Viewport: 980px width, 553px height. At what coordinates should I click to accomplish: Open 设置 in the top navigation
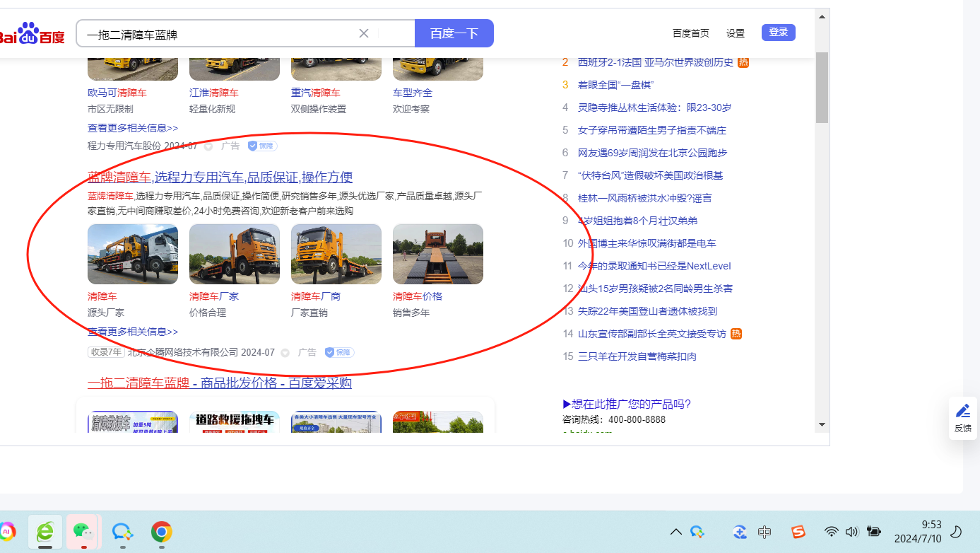click(x=736, y=33)
